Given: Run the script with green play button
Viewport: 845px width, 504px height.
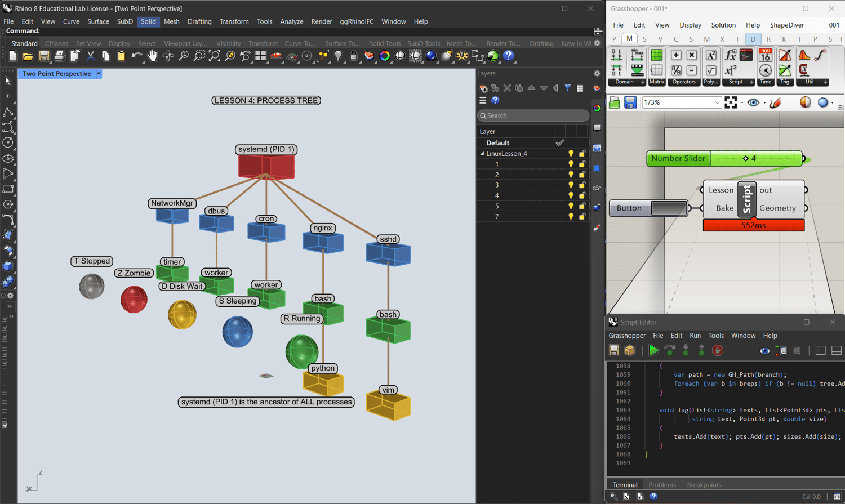Looking at the screenshot, I should tap(653, 351).
